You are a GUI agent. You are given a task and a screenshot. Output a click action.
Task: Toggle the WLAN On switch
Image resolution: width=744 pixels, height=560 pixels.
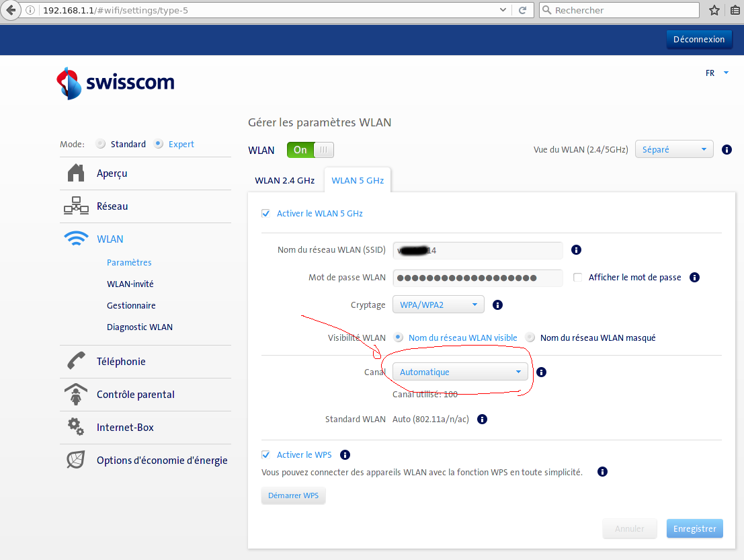(310, 150)
